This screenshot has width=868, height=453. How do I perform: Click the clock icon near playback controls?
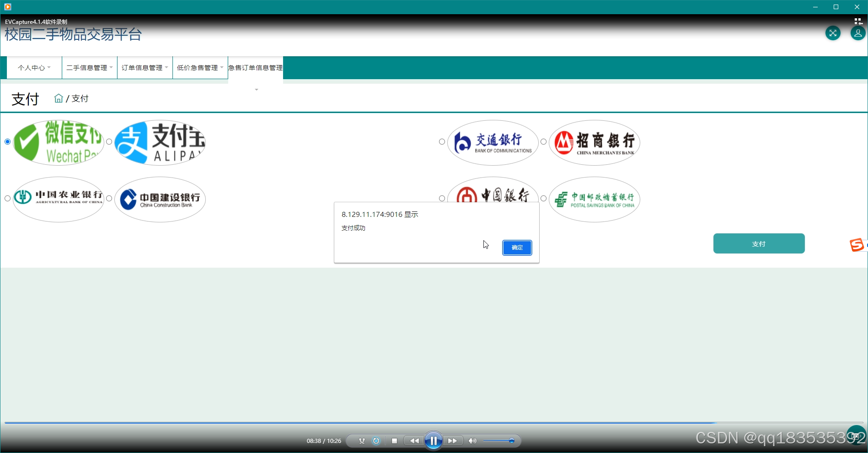pyautogui.click(x=376, y=441)
